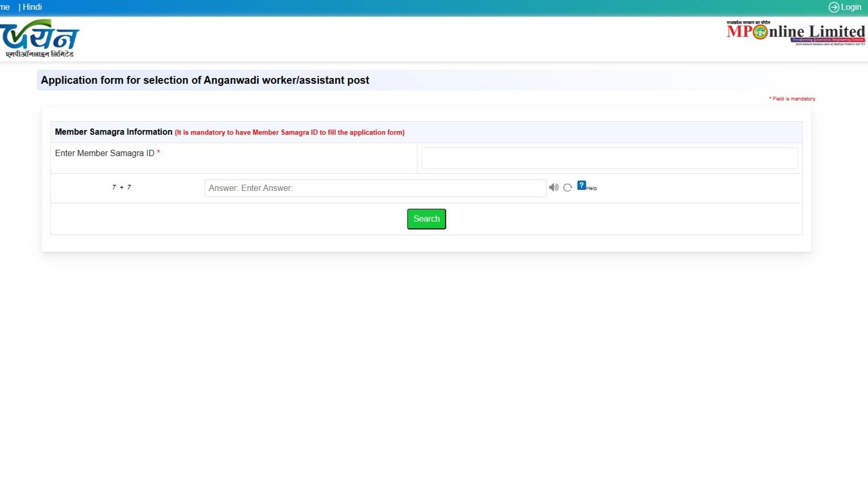This screenshot has height=488, width=868.
Task: Open Help using the blue question mark icon
Action: click(x=581, y=185)
